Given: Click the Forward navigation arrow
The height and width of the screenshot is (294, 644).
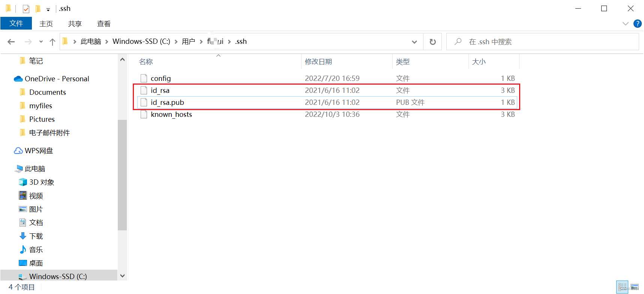Looking at the screenshot, I should pyautogui.click(x=28, y=42).
